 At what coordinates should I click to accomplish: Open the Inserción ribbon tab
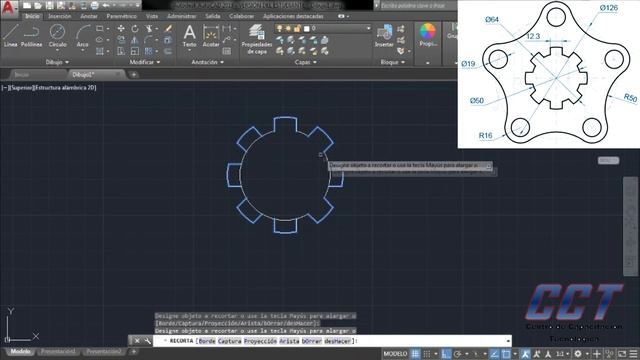click(x=60, y=16)
